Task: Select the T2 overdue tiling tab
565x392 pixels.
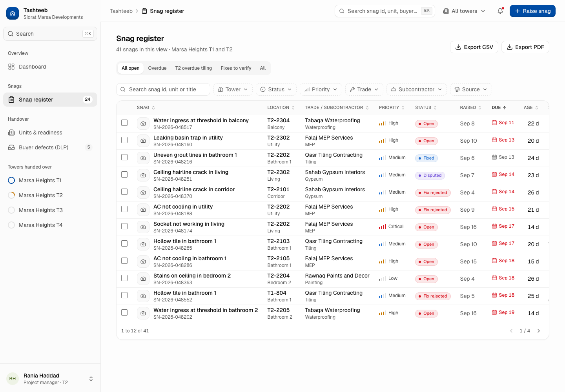Action: [x=193, y=68]
